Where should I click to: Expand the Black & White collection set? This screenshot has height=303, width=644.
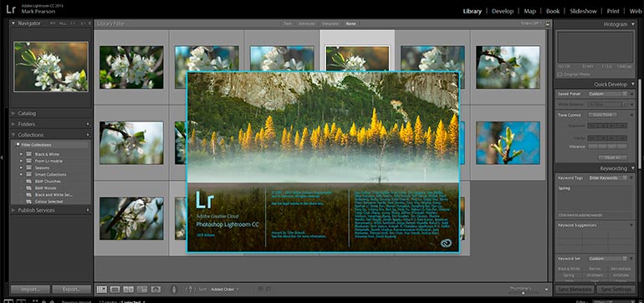coord(21,154)
